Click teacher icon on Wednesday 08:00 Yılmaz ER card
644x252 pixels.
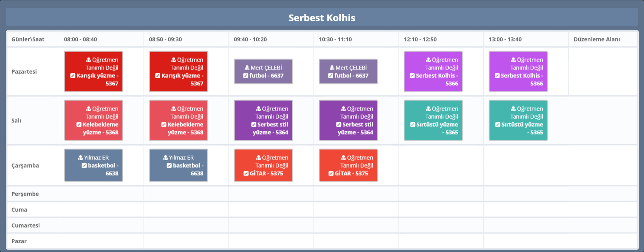80,158
